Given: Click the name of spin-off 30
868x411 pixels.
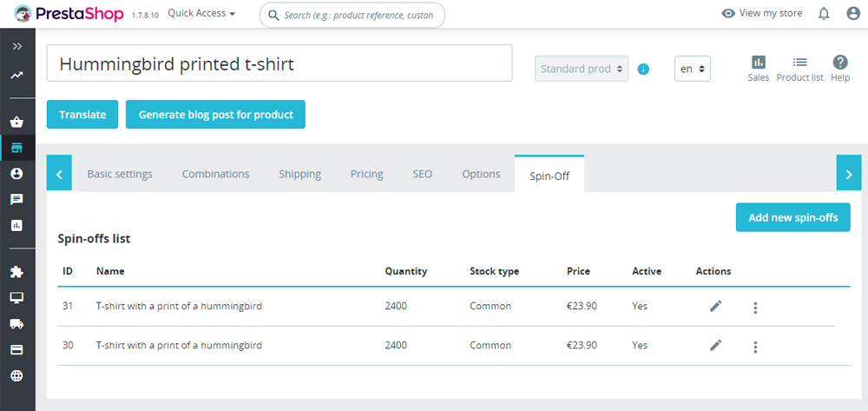Looking at the screenshot, I should [x=179, y=345].
